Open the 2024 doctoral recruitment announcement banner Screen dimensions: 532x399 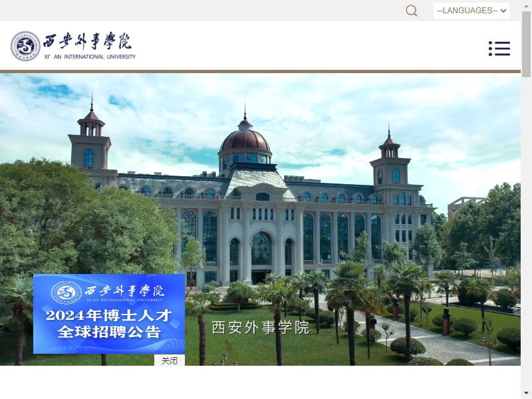pyautogui.click(x=109, y=314)
